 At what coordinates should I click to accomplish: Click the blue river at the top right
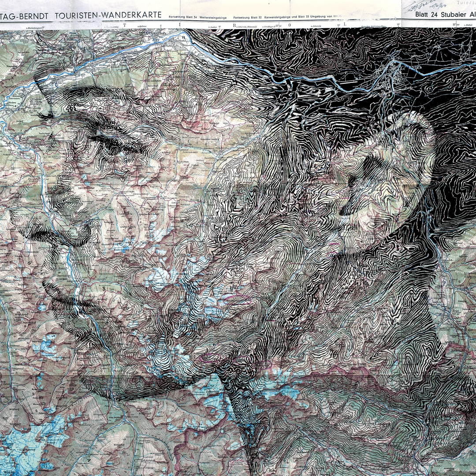click(x=441, y=71)
